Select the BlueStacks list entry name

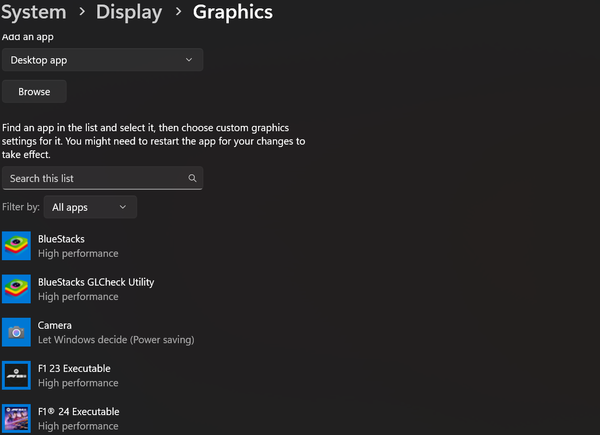pos(61,239)
